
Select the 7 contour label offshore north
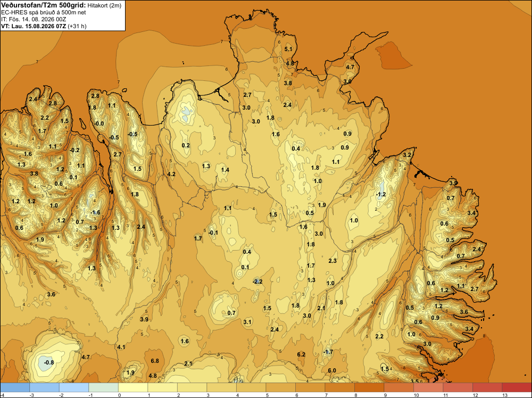click(222, 42)
